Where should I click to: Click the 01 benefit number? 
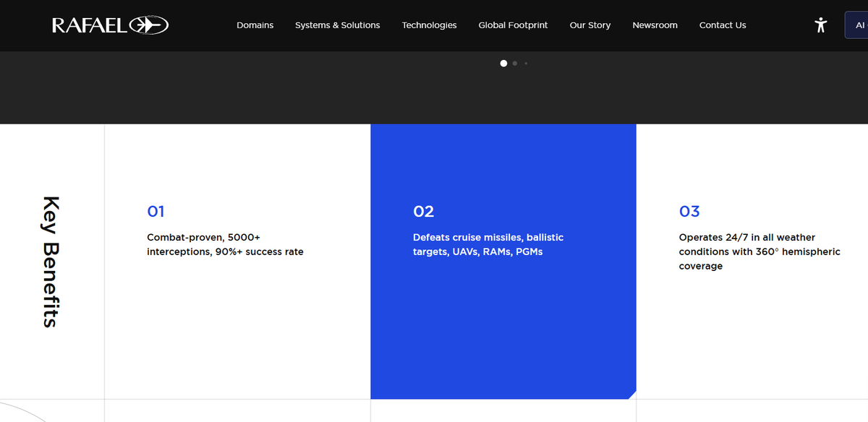point(156,211)
